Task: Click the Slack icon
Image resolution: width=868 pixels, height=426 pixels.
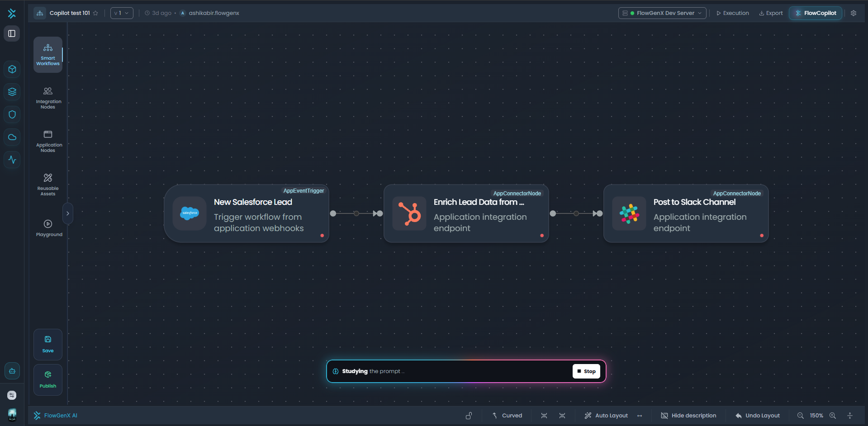Action: click(x=629, y=213)
